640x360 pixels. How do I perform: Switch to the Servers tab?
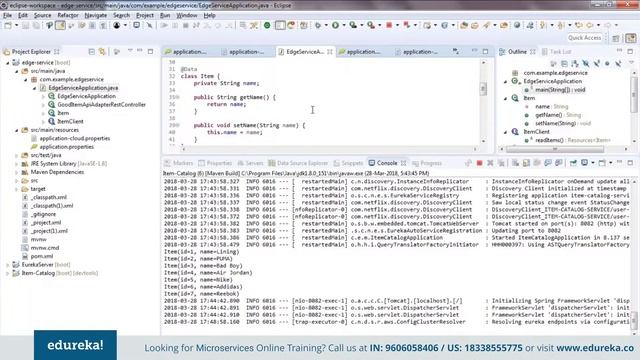click(x=251, y=163)
